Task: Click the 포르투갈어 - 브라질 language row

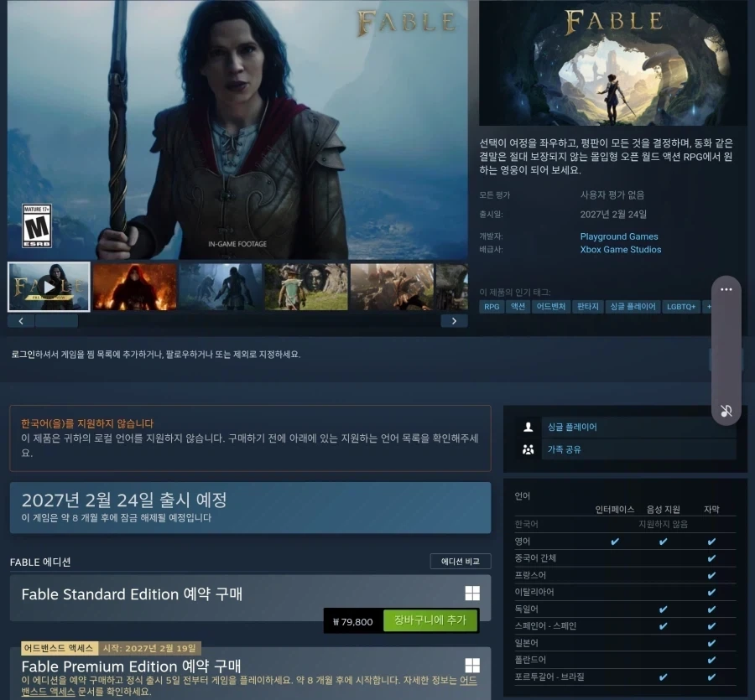Action: pos(625,677)
